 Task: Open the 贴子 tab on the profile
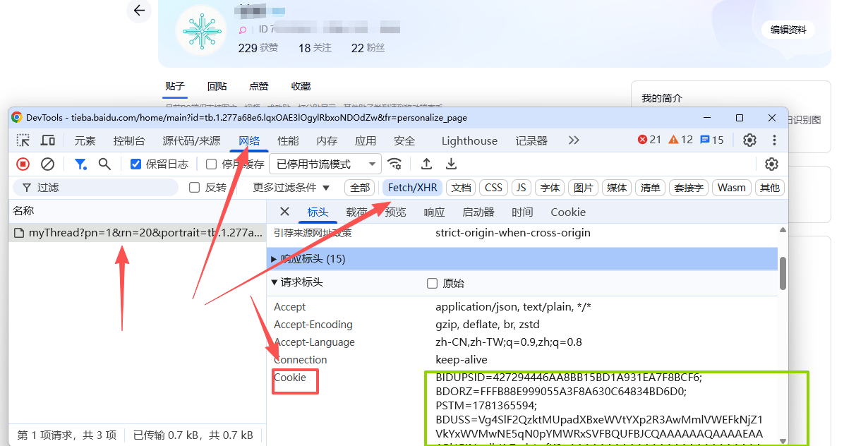click(175, 86)
